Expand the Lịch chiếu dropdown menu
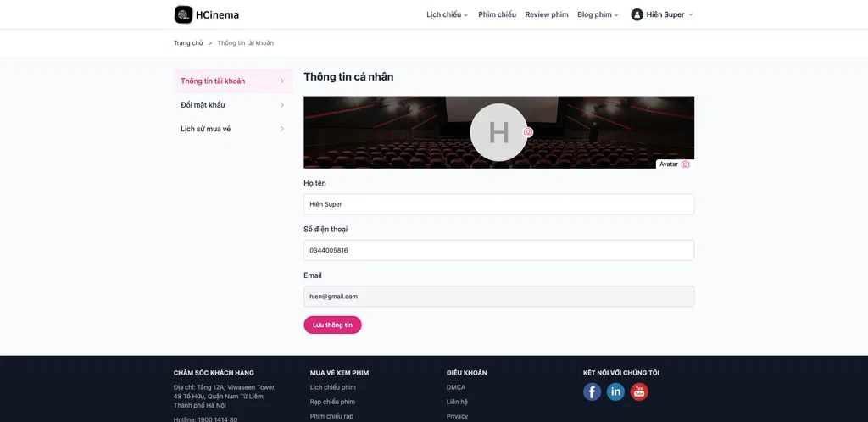 pyautogui.click(x=447, y=15)
